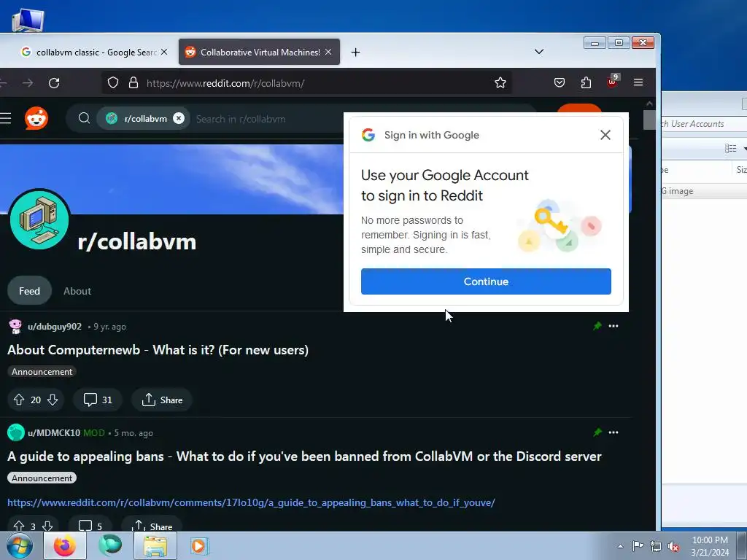Expand the list all tabs dropdown arrow
This screenshot has width=747, height=560.
click(x=539, y=52)
